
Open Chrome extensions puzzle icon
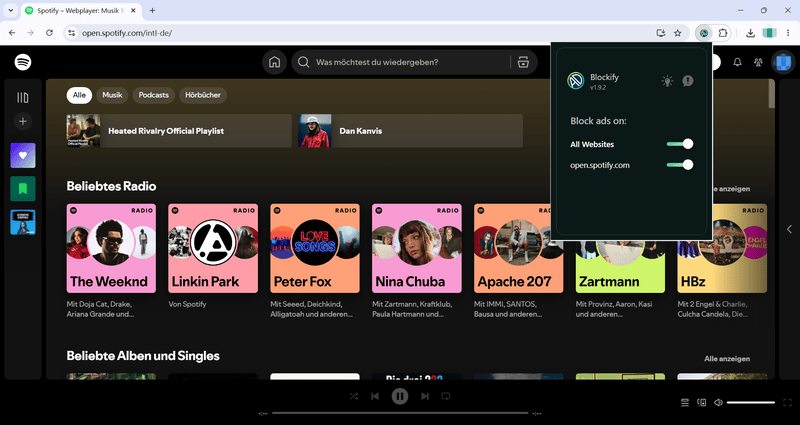click(x=722, y=33)
